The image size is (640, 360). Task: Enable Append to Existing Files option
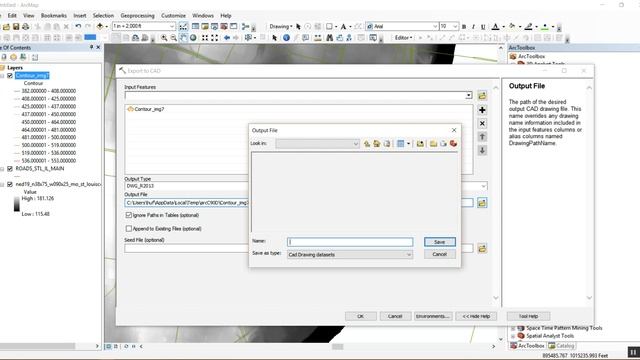pyautogui.click(x=129, y=229)
